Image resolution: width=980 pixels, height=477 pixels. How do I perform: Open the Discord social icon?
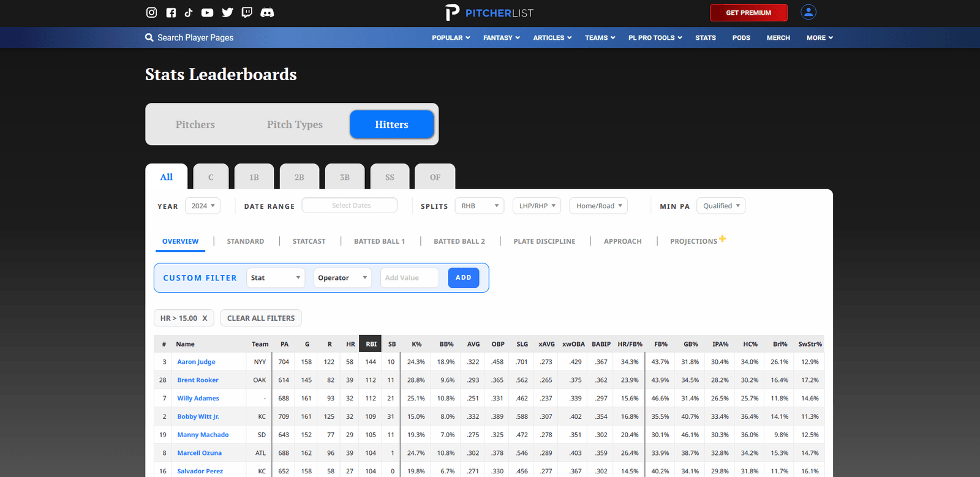(267, 12)
